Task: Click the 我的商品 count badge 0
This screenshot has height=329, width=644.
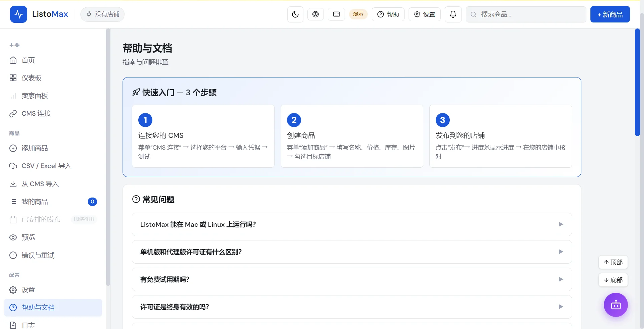Action: click(92, 202)
